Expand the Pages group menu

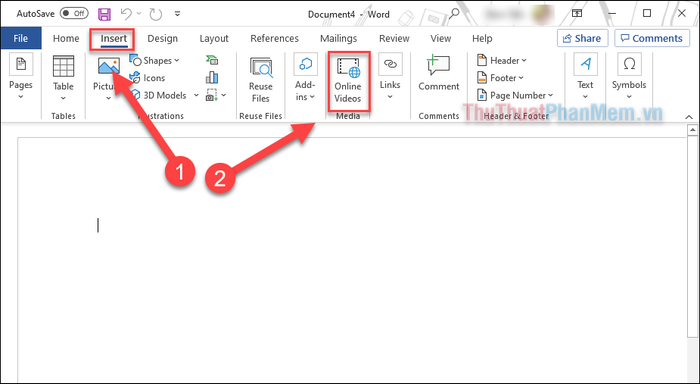21,76
